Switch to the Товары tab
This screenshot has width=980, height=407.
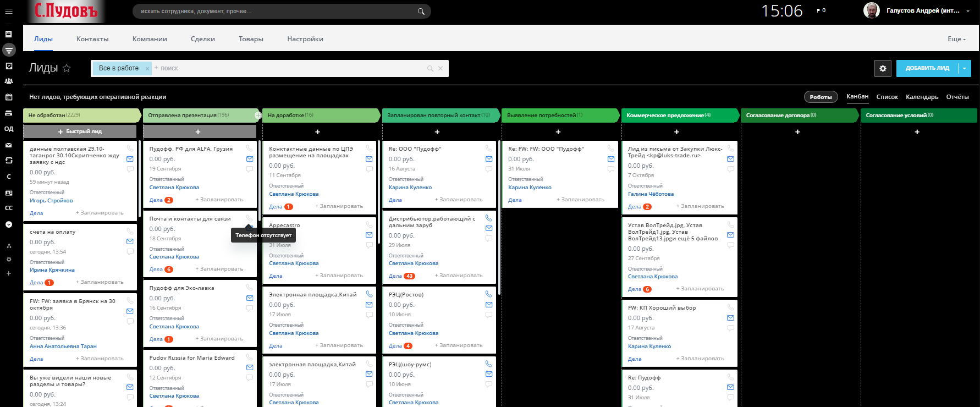pyautogui.click(x=251, y=39)
